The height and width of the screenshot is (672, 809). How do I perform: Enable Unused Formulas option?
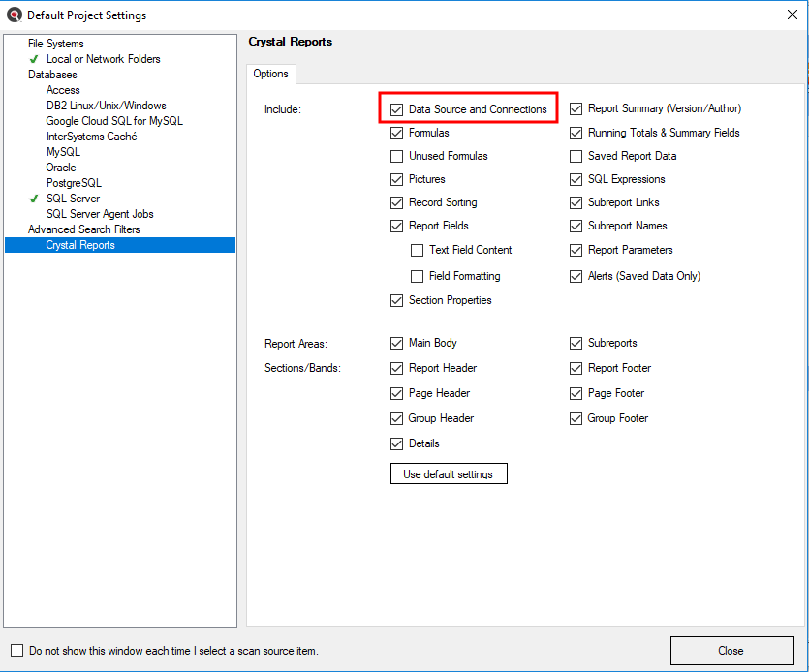click(x=396, y=156)
